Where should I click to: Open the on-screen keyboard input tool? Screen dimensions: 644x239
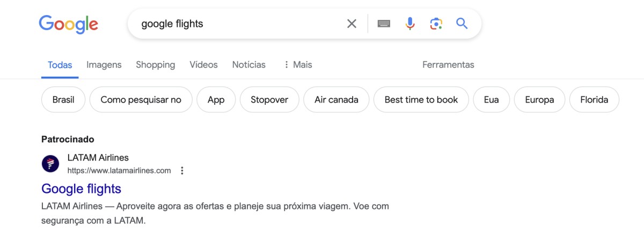[x=383, y=24]
